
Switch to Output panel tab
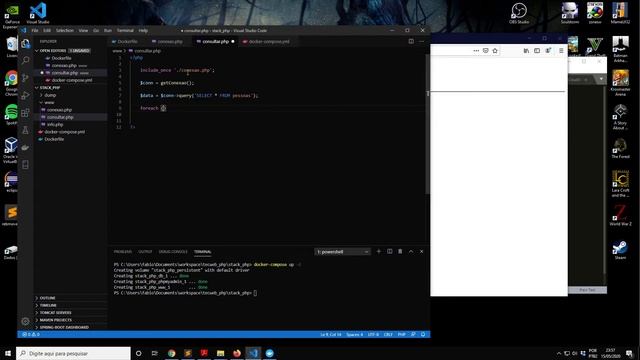coord(145,252)
